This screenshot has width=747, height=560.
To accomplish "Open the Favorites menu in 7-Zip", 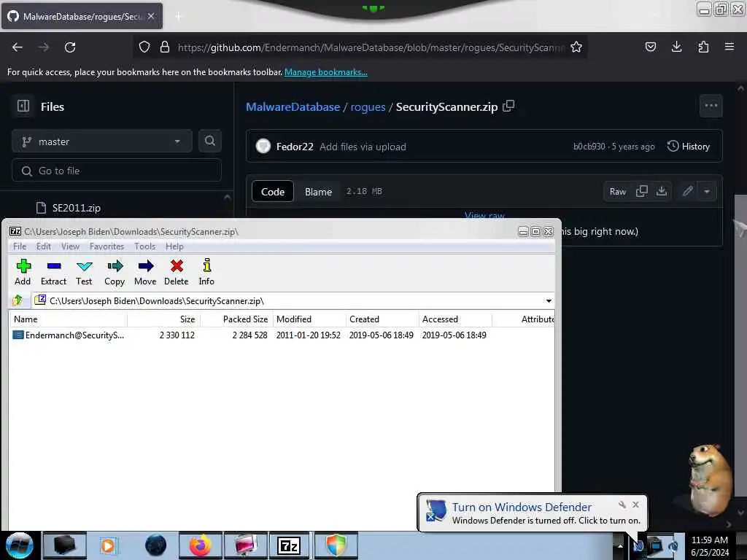I will (x=107, y=246).
